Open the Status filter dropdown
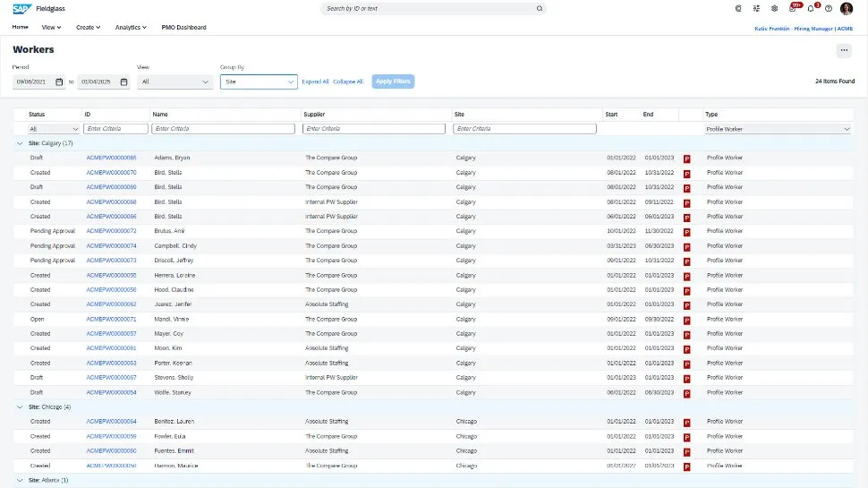Image resolution: width=868 pixels, height=488 pixels. click(54, 129)
